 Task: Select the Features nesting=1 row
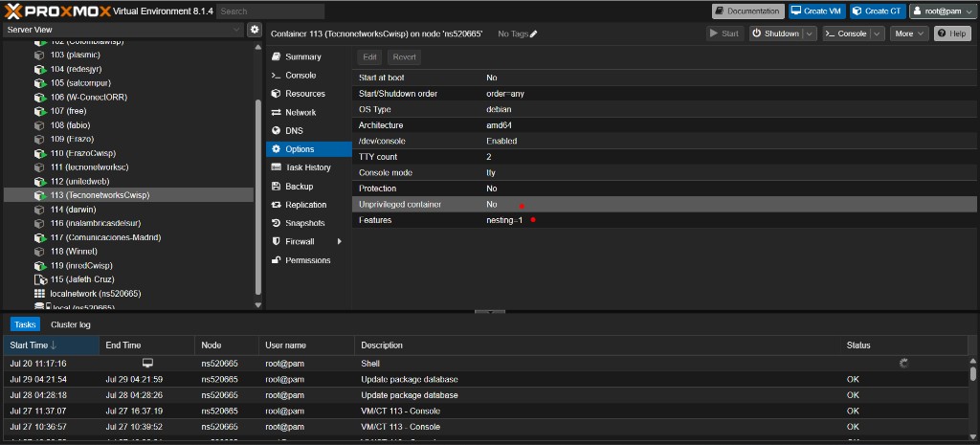click(x=665, y=220)
